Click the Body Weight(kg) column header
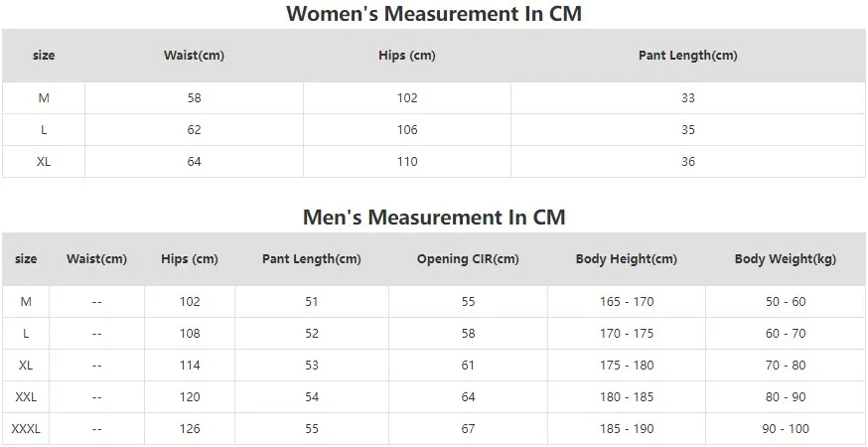This screenshot has width=868, height=447. pos(785,259)
